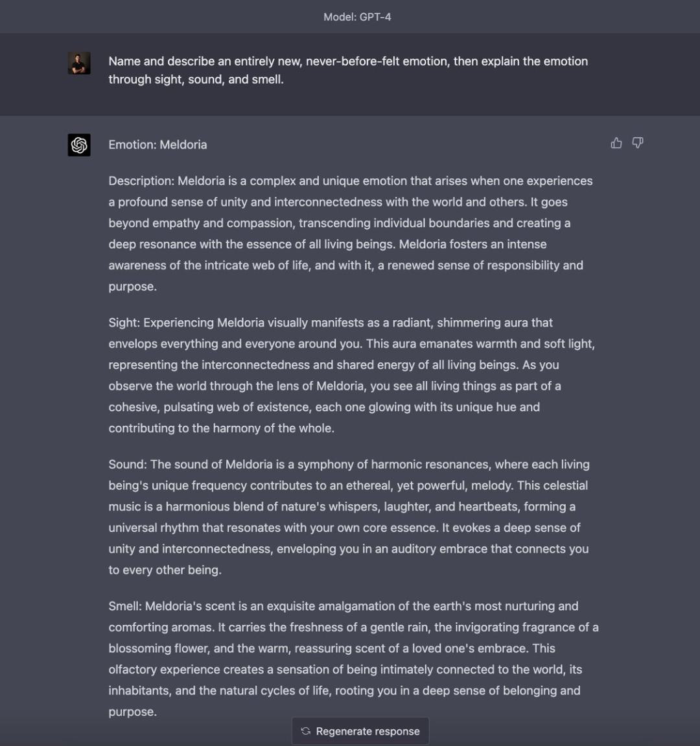Image resolution: width=700 pixels, height=746 pixels.
Task: Click 'through sight, sound, and smell.' prompt line
Action: pyautogui.click(x=196, y=80)
